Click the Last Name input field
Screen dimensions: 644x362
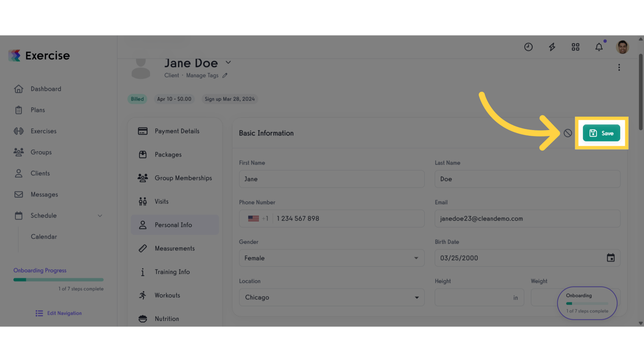pos(528,179)
